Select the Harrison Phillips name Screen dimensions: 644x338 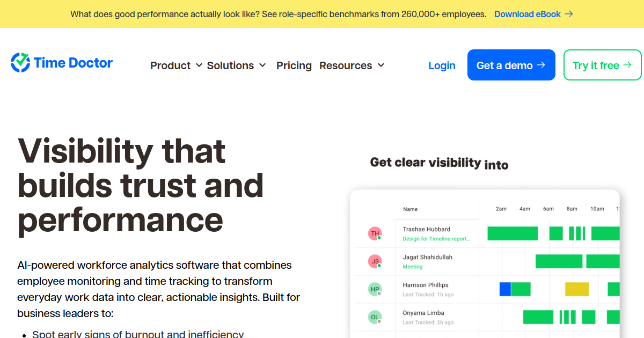click(x=426, y=285)
